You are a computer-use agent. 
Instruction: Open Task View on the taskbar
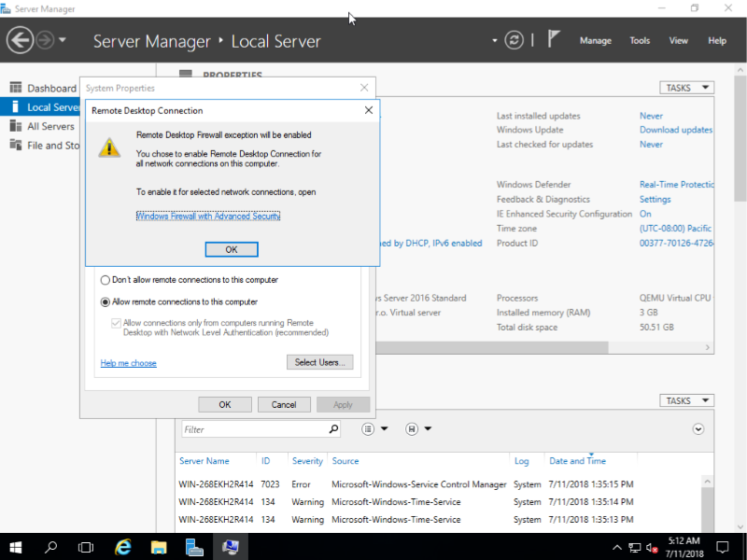[x=86, y=547]
